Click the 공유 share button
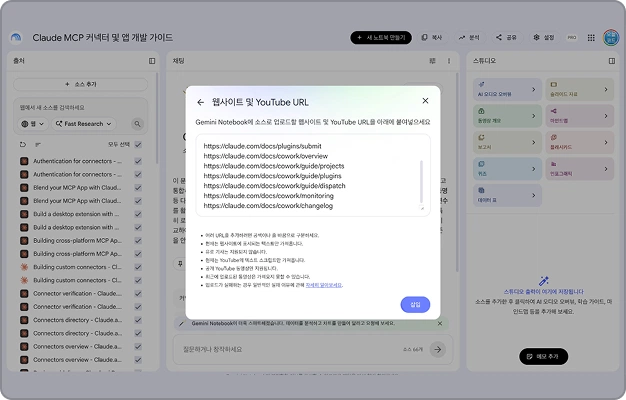The width and height of the screenshot is (626, 400). click(x=507, y=38)
